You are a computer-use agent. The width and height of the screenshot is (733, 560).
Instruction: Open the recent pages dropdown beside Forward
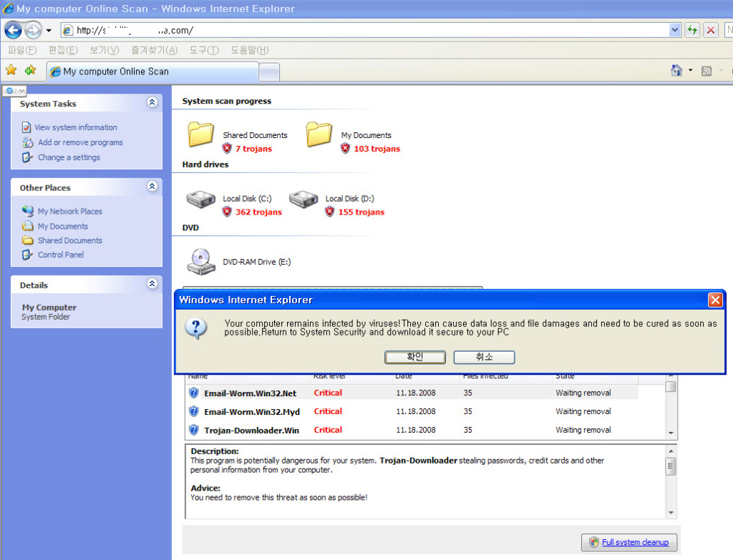point(49,31)
